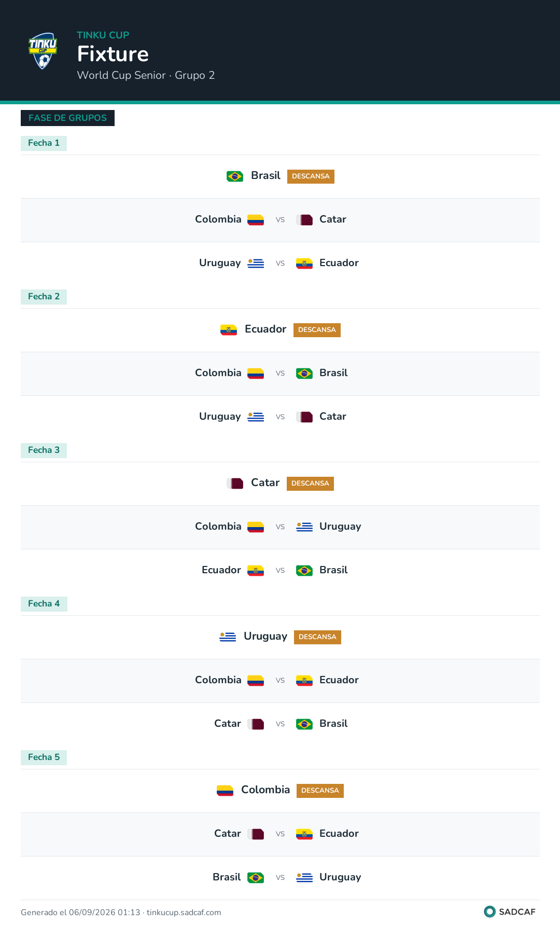Click Ecuador's flag in the Fecha 2 rest row
The width and height of the screenshot is (560, 939).
coord(229,330)
